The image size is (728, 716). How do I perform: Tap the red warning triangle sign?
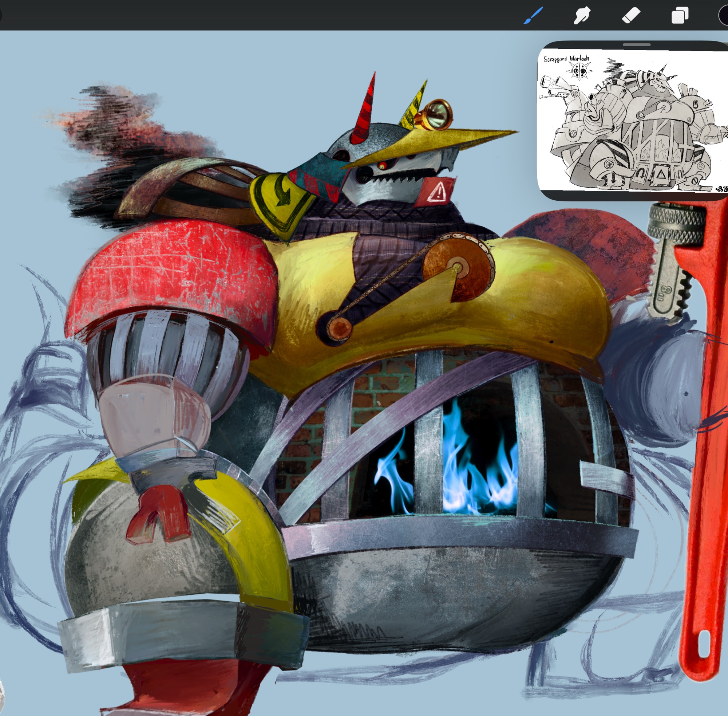436,192
